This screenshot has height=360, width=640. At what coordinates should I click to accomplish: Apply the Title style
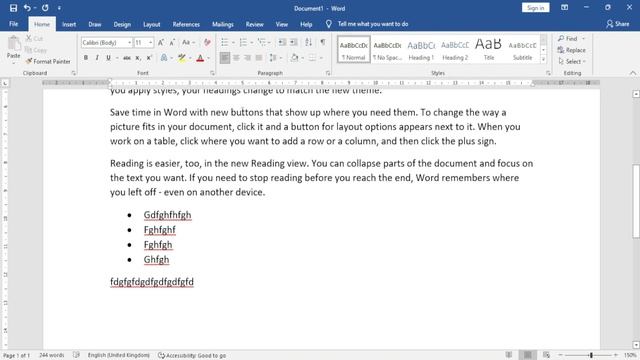489,49
